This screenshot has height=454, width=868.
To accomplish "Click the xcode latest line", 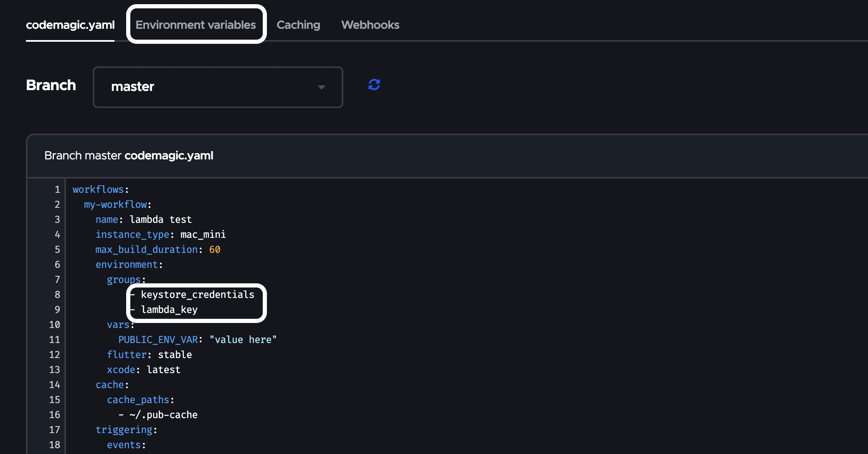I will pos(143,370).
